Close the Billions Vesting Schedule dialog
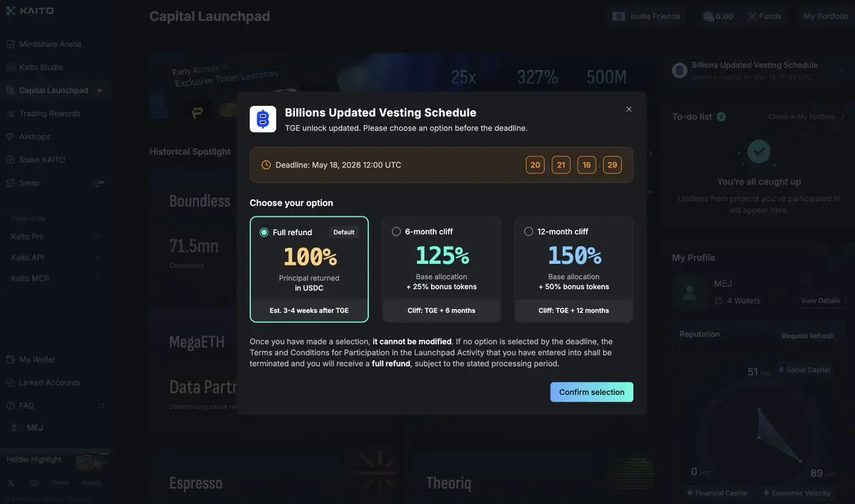 click(x=628, y=110)
